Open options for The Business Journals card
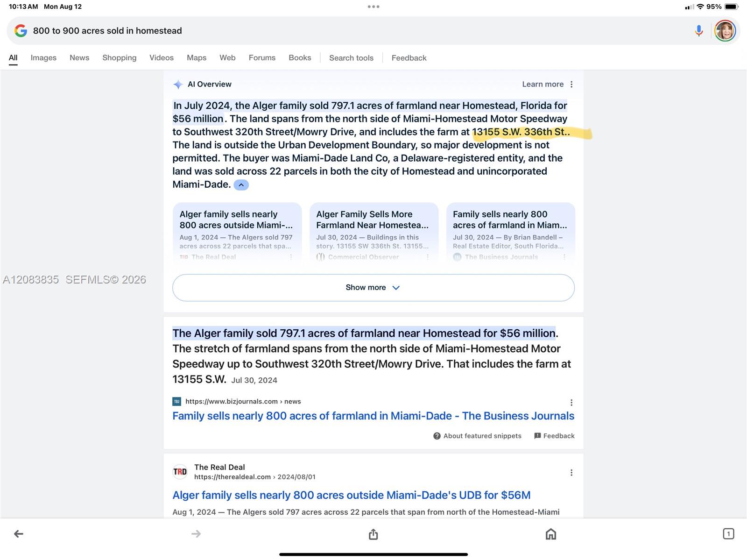Screen dimensions: 747x560 tap(564, 257)
